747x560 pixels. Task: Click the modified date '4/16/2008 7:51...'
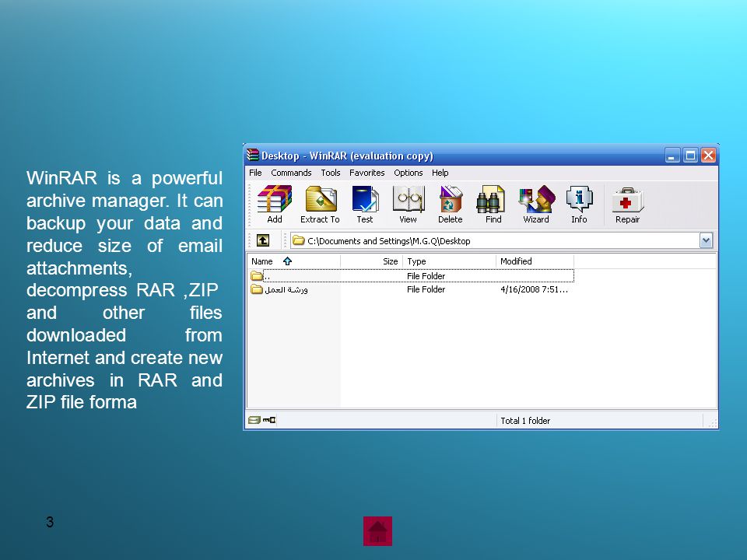(x=534, y=289)
